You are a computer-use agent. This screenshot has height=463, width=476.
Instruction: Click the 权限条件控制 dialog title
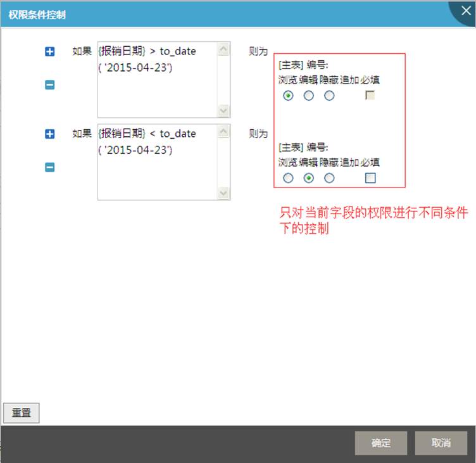[x=37, y=15]
